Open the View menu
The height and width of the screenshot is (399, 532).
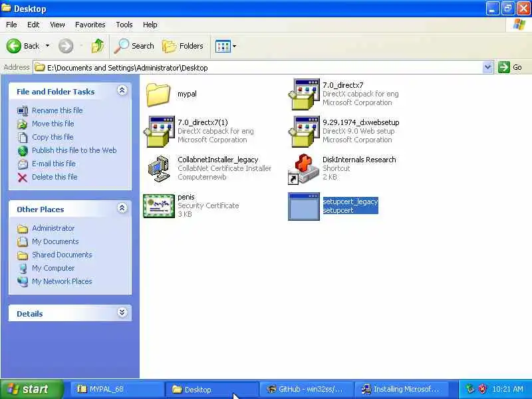(x=57, y=25)
